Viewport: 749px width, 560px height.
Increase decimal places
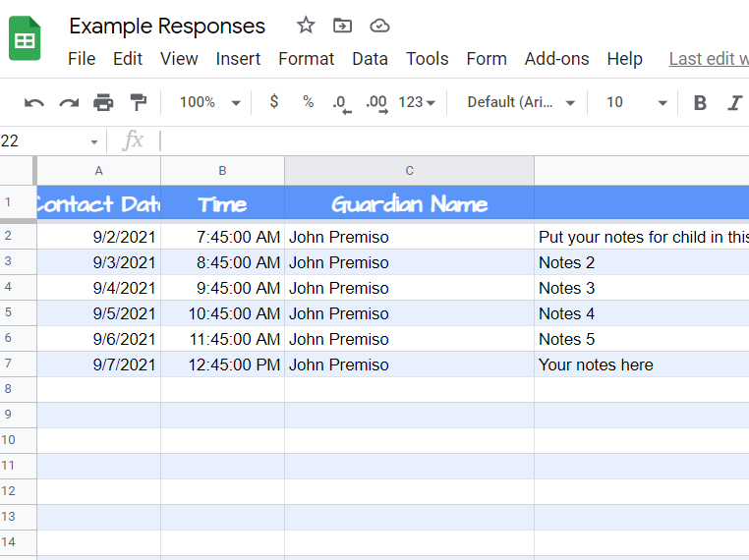point(376,103)
